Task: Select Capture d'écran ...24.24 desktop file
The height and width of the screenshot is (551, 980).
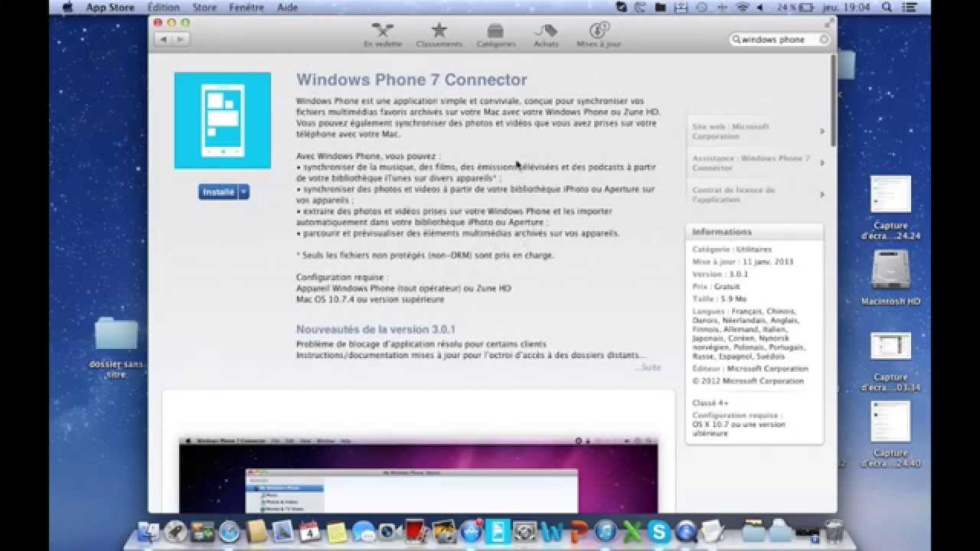Action: (x=890, y=207)
